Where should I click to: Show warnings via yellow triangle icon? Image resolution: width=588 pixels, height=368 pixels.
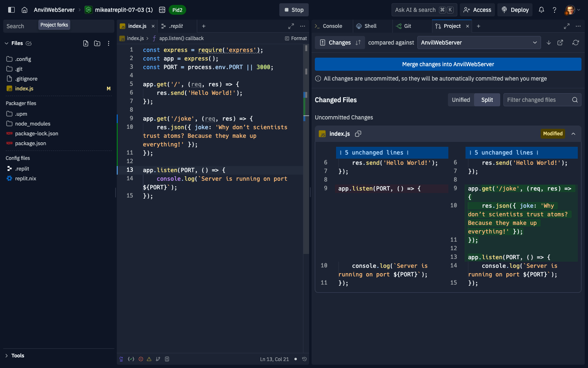pyautogui.click(x=149, y=359)
